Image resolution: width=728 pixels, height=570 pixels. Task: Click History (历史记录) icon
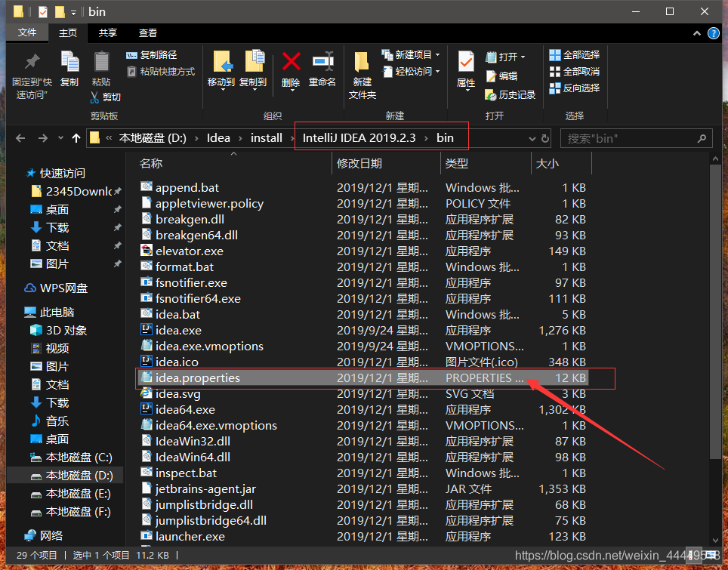pyautogui.click(x=491, y=95)
